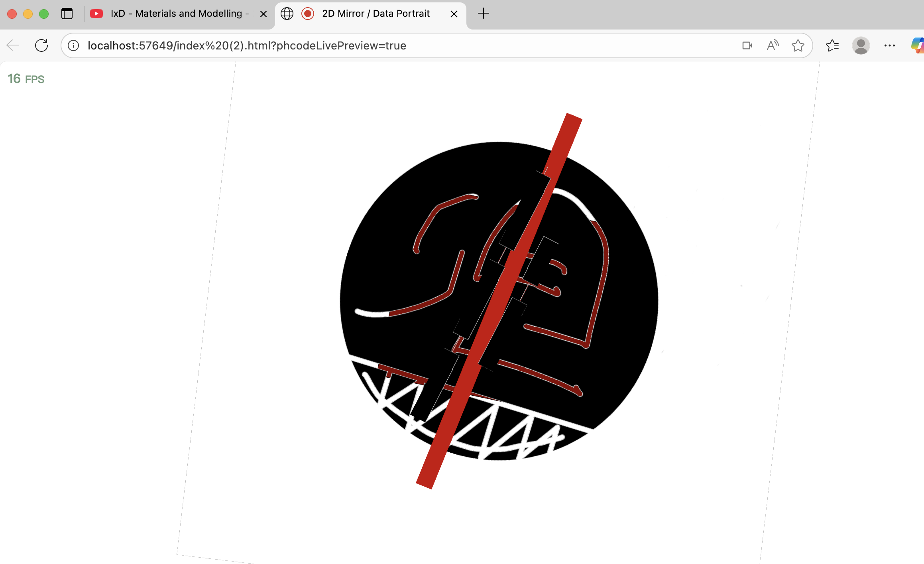
Task: Reload the page with the refresh button
Action: coord(41,45)
